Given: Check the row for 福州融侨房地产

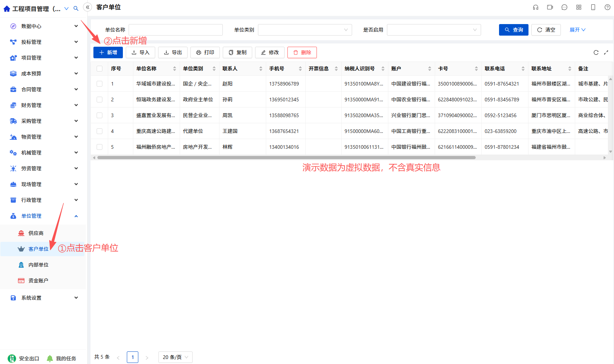Looking at the screenshot, I should [100, 147].
